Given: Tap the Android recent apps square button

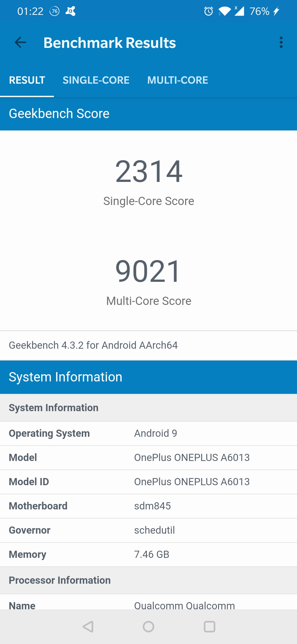Looking at the screenshot, I should pos(209,627).
